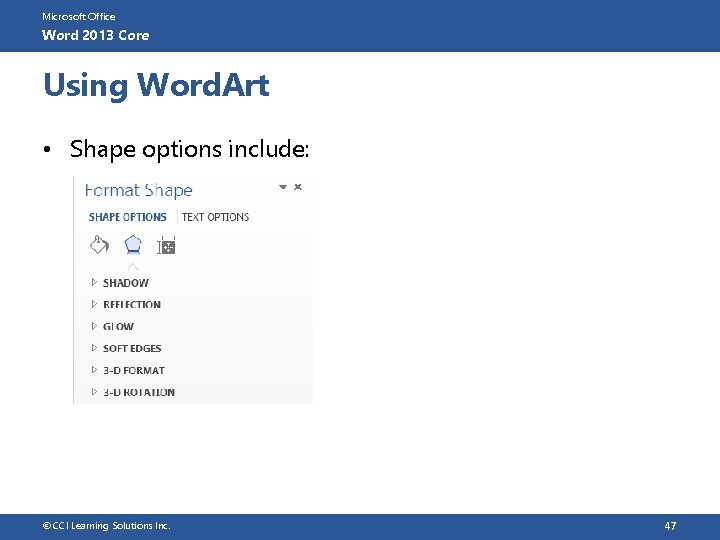Click the SHADOW label
Screen dimensions: 720x540
126,283
